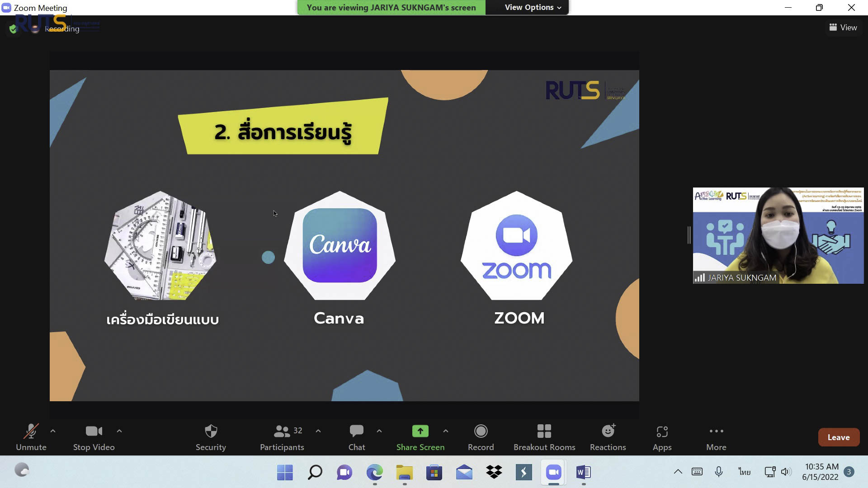The width and height of the screenshot is (868, 488).
Task: Open the dark S-shaped app in taskbar
Action: point(524,472)
